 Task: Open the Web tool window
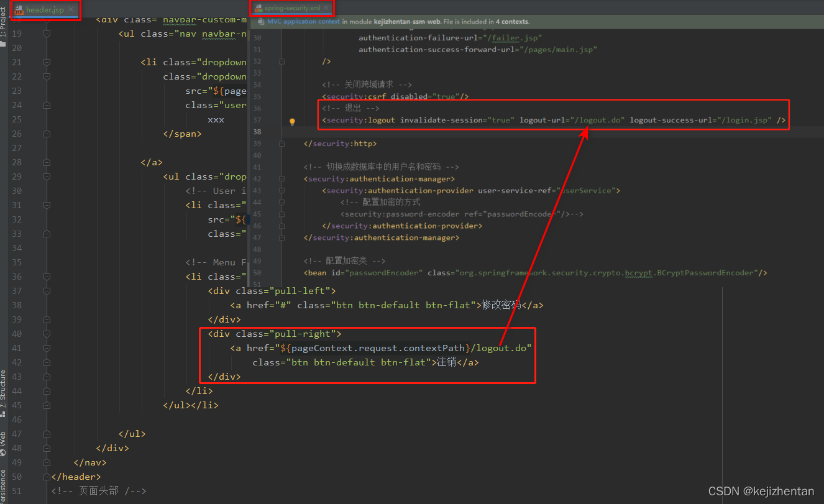3,444
